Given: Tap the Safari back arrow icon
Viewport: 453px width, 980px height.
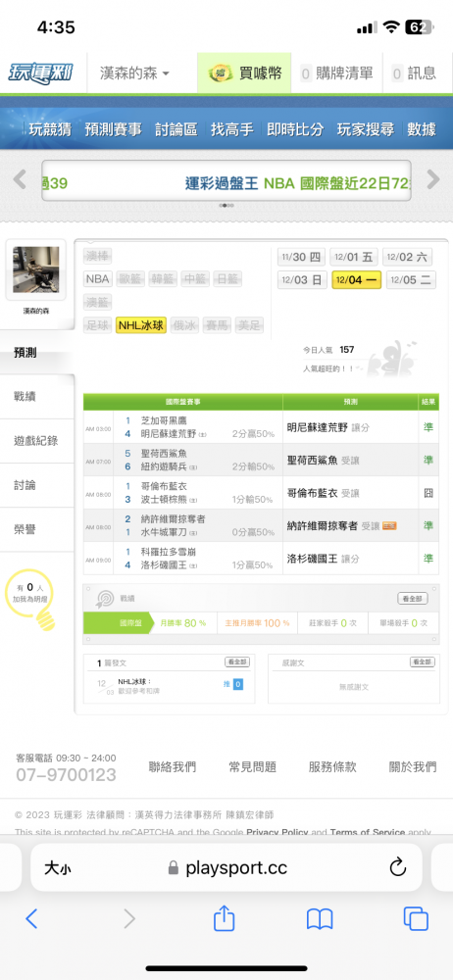Looking at the screenshot, I should coord(31,918).
